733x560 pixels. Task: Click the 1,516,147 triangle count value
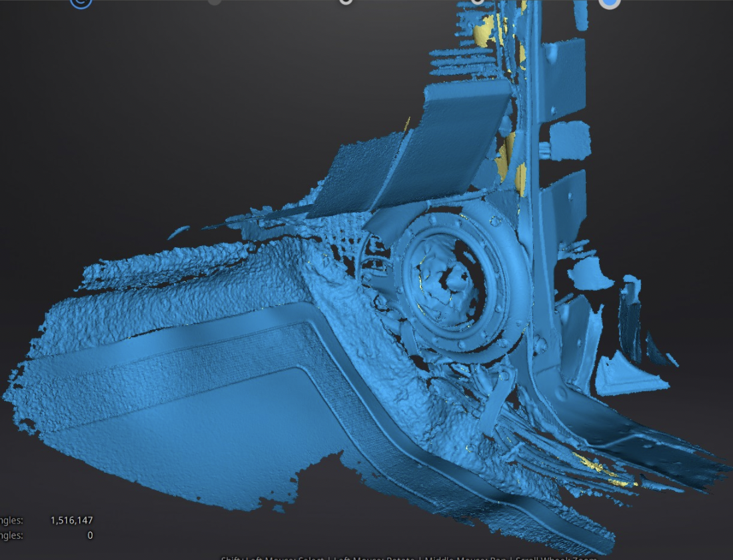tap(71, 520)
